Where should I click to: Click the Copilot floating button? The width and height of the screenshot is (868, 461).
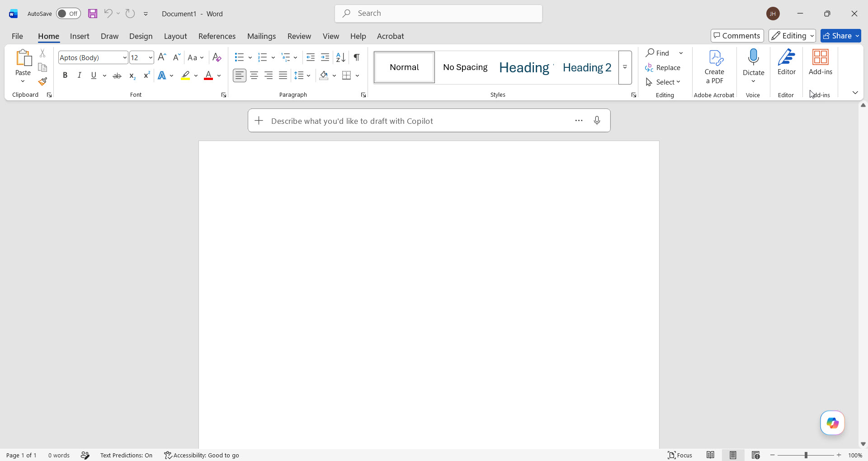pyautogui.click(x=833, y=423)
